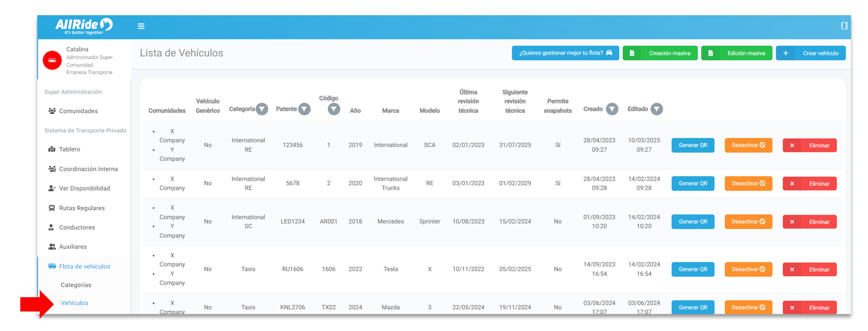This screenshot has height=331, width=868.
Task: Open the Categorías submenu item
Action: [x=76, y=285]
